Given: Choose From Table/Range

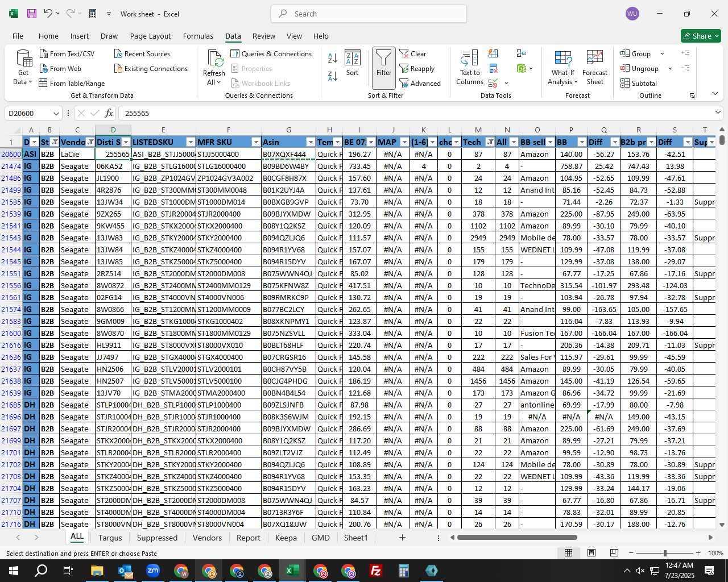Looking at the screenshot, I should (72, 83).
